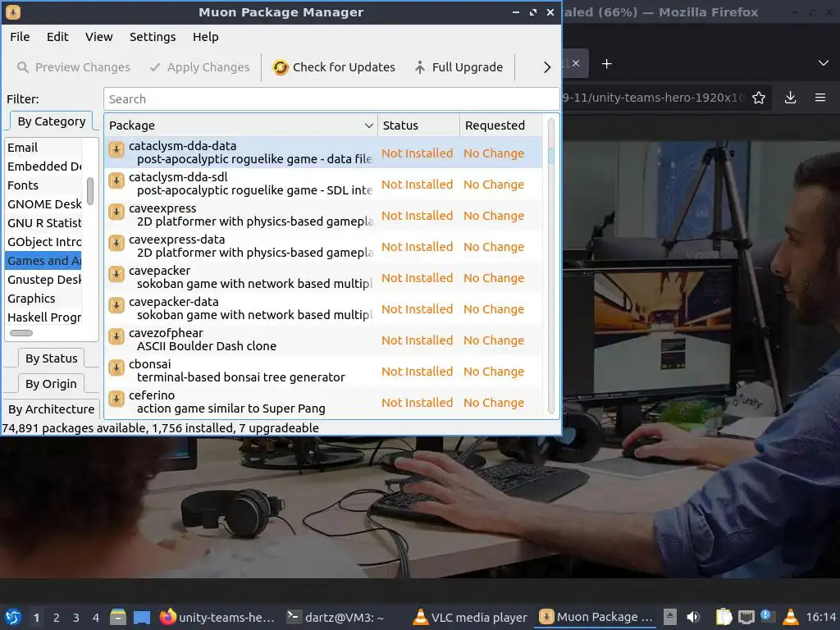The width and height of the screenshot is (840, 630).
Task: Open the By Origin filter tab
Action: click(52, 384)
